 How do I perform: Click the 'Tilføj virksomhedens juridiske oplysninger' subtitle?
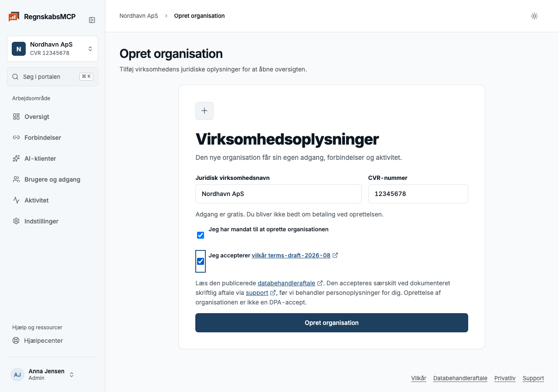pyautogui.click(x=213, y=69)
